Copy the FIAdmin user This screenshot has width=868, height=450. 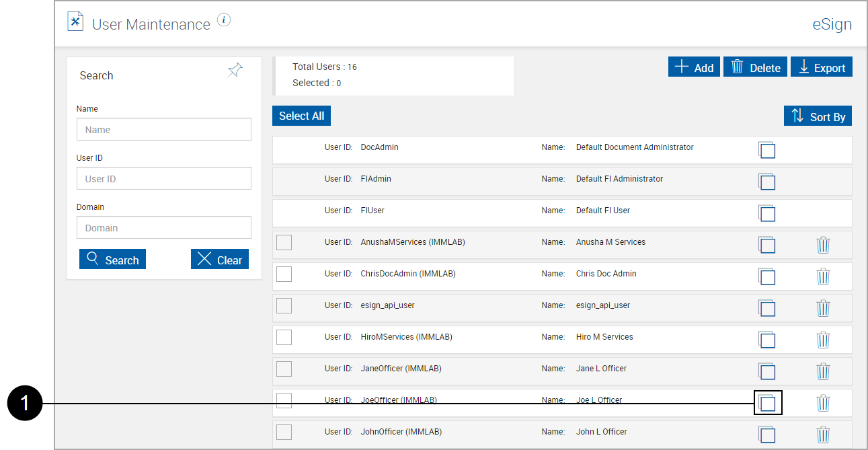(x=766, y=182)
